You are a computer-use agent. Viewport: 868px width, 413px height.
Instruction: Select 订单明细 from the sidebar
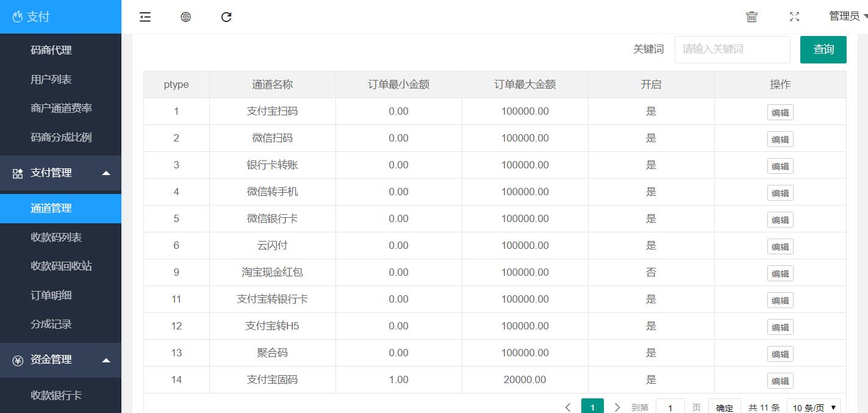coord(51,295)
